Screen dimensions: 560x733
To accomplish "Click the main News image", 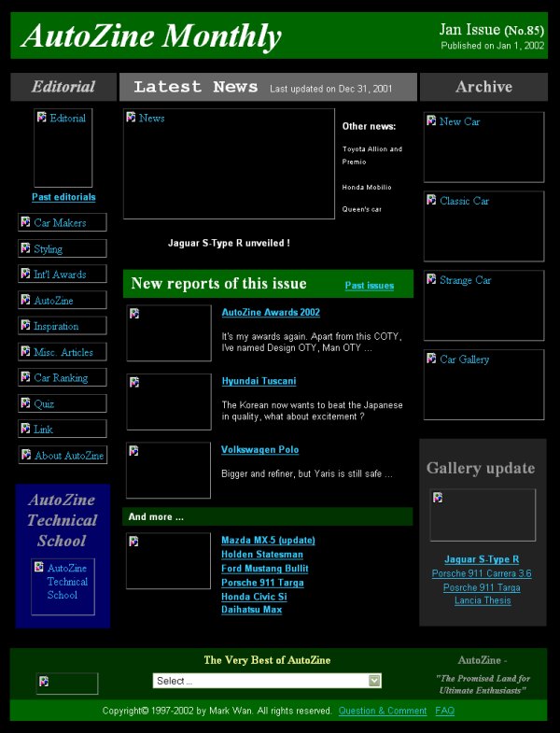I will pyautogui.click(x=229, y=163).
